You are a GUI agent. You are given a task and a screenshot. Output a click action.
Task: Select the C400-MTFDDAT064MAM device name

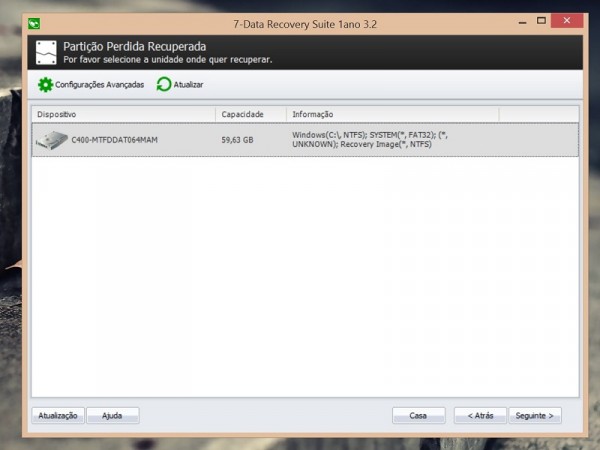click(114, 140)
